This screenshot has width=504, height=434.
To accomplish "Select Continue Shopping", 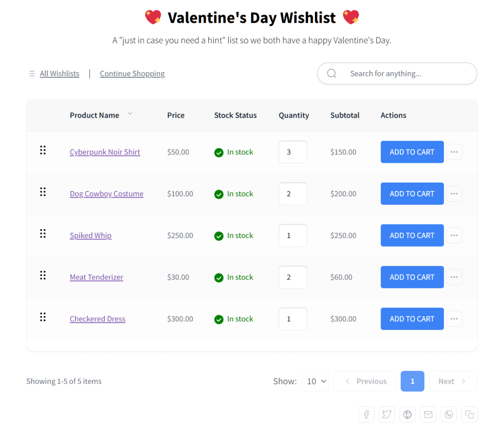I will click(x=132, y=73).
